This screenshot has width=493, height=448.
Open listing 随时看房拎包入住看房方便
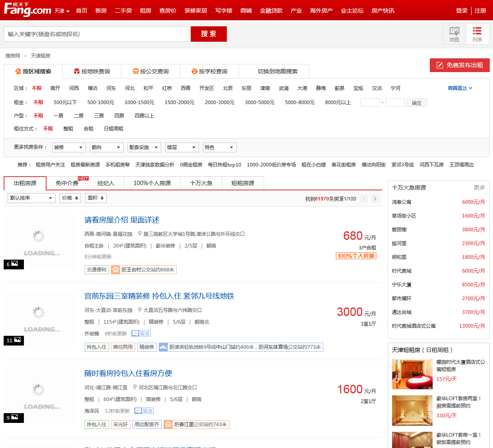[x=128, y=373]
